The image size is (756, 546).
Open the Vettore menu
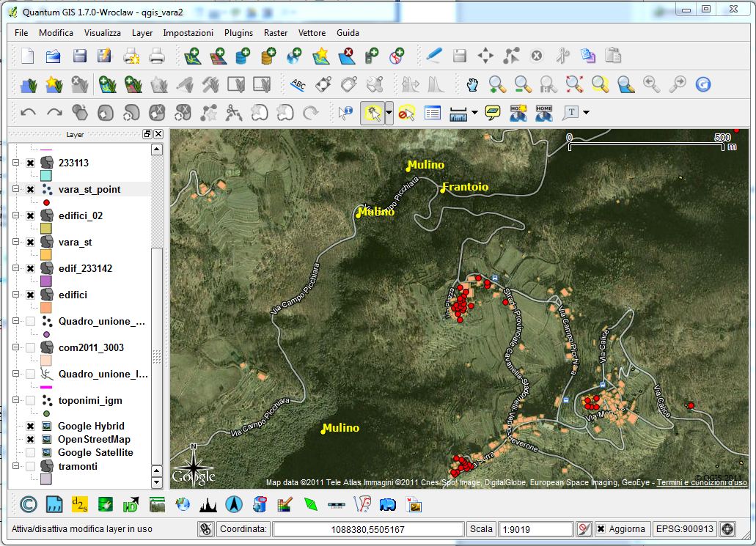pos(312,33)
